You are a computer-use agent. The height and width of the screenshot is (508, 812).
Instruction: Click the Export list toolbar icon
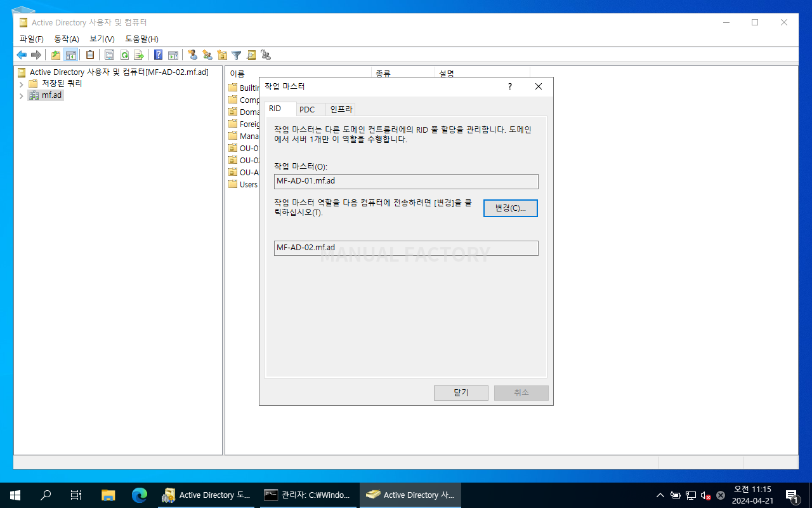click(x=139, y=55)
